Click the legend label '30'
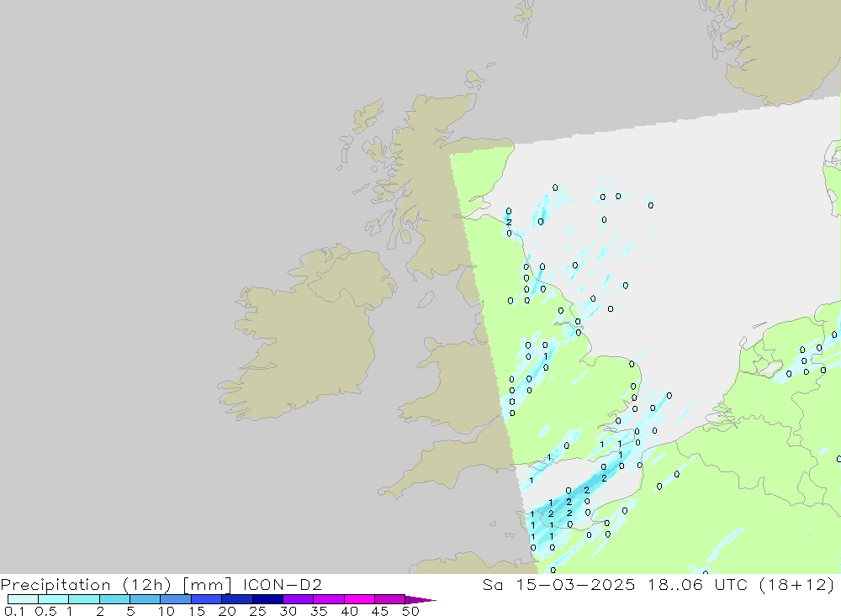The image size is (841, 616). [x=288, y=611]
